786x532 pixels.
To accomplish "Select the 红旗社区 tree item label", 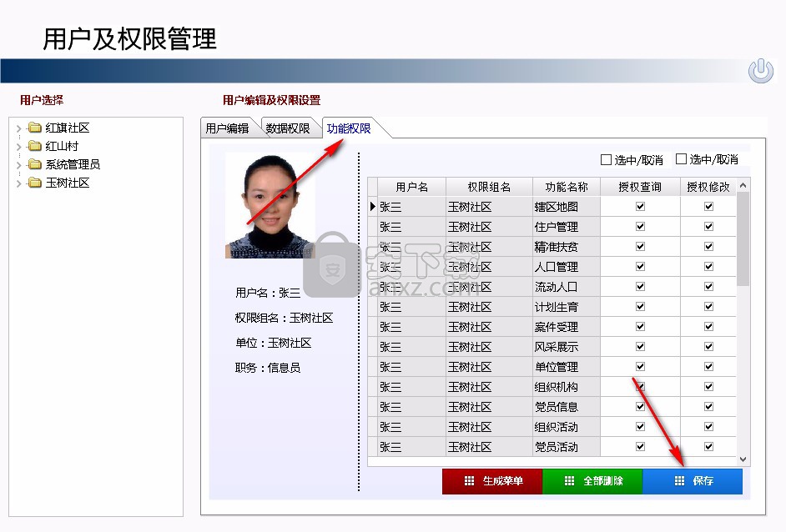I will (x=68, y=128).
